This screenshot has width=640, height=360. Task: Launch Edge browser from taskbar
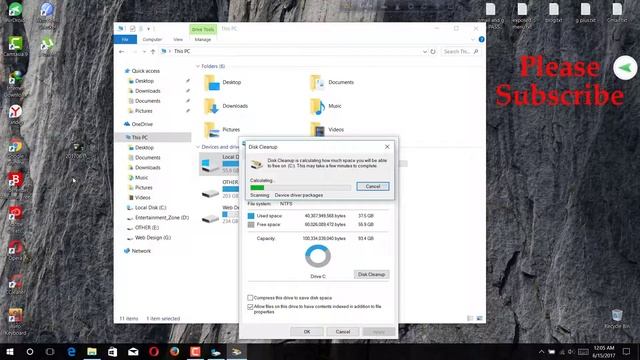pos(71,351)
